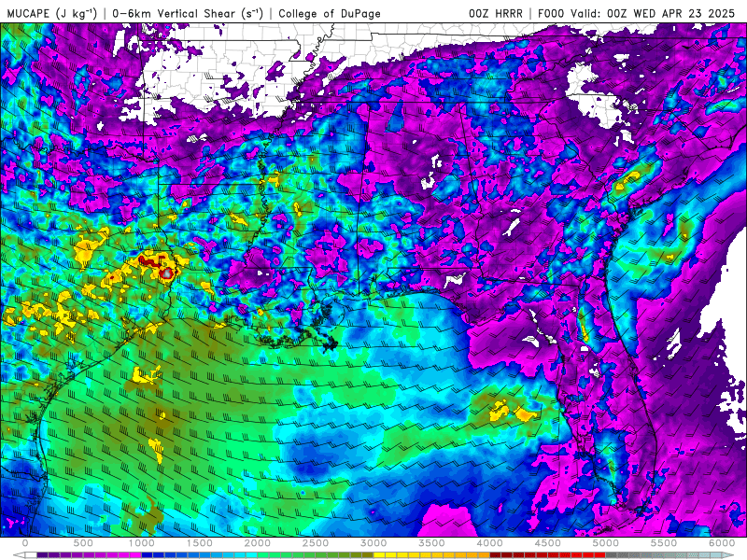Click the 3500 label on the color scale
This screenshot has height=560, width=747.
(431, 543)
